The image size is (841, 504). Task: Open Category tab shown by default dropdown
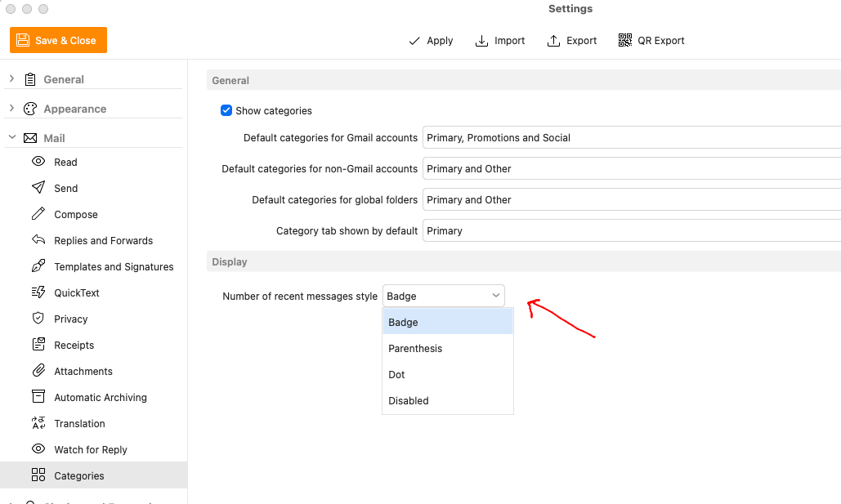click(x=631, y=231)
